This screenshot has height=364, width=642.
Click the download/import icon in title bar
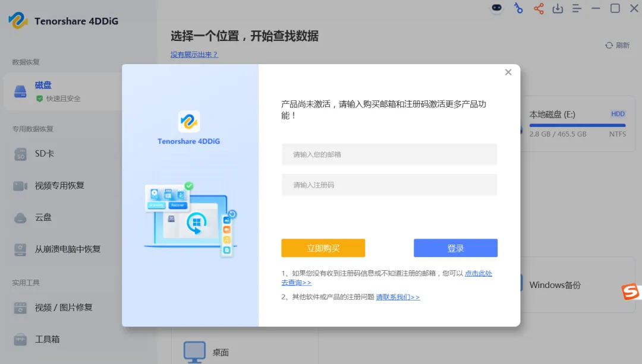[x=558, y=8]
